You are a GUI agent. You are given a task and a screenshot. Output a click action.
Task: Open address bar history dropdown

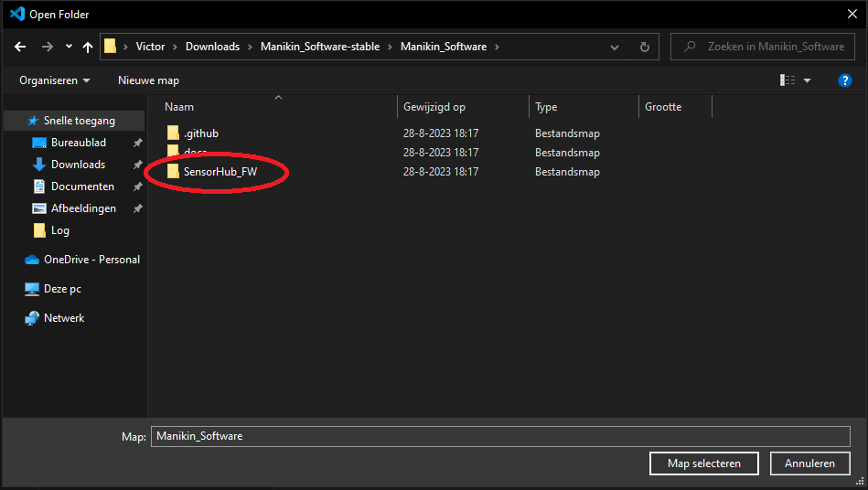point(615,48)
